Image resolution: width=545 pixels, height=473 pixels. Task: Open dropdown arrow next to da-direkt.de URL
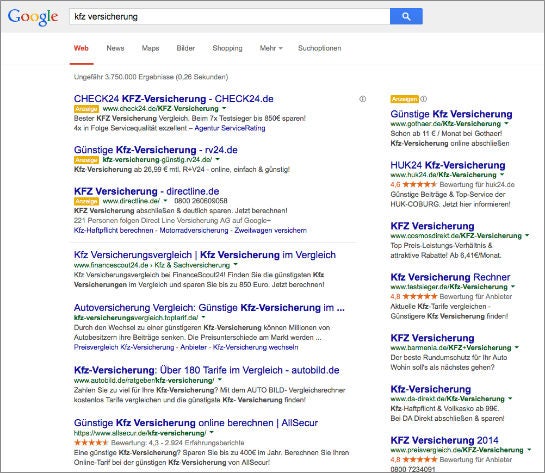(x=510, y=399)
